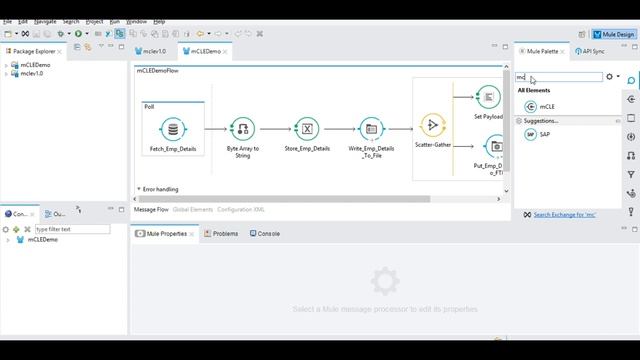
Task: Select the Scatter-Gather router icon
Action: pyautogui.click(x=433, y=125)
